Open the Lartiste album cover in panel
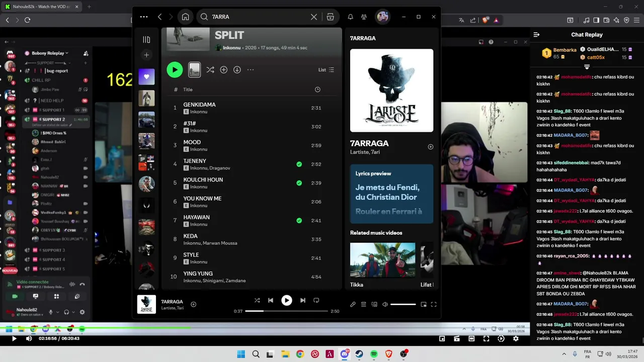Image resolution: width=644 pixels, height=362 pixels. coord(391,90)
